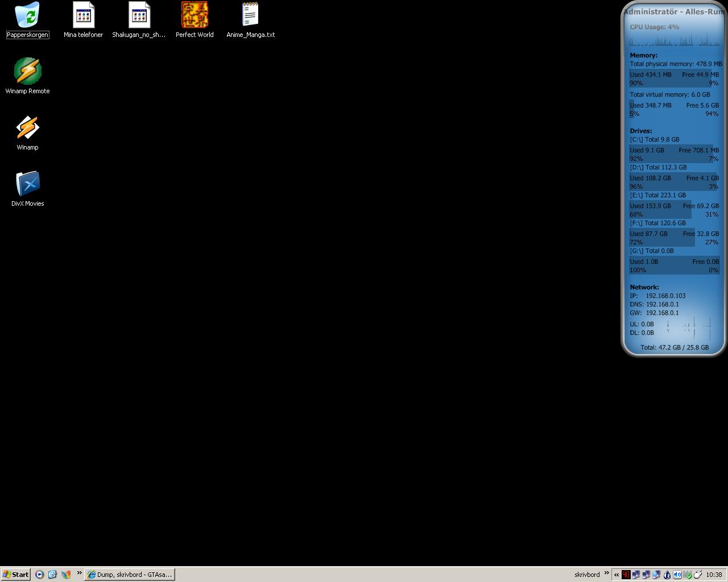Collapse system tray icons with double arrow
The image size is (728, 582).
tap(617, 575)
